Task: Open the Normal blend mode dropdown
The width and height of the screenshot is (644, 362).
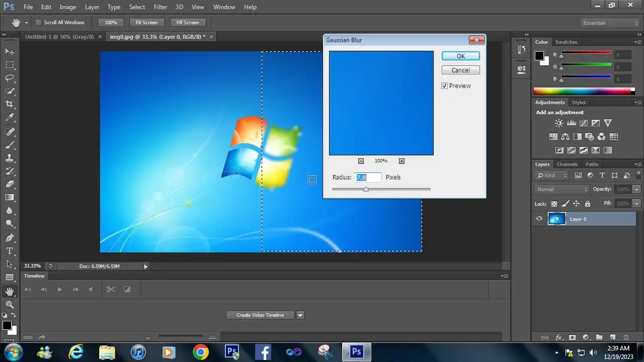Action: click(x=561, y=189)
